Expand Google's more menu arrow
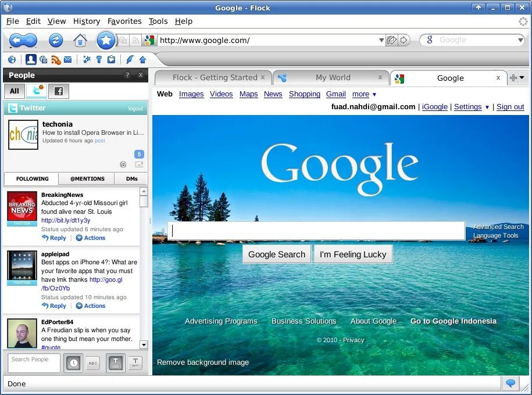The image size is (532, 395). (x=374, y=95)
